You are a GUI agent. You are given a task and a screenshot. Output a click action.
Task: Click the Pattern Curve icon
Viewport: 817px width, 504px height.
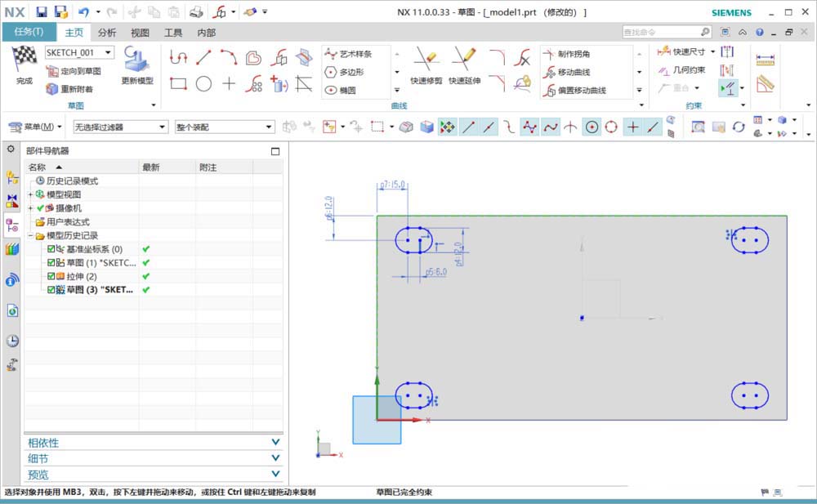click(254, 83)
